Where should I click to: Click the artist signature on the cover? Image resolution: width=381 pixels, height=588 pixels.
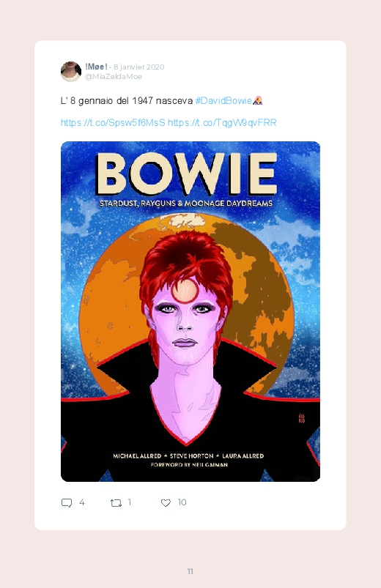(x=301, y=417)
